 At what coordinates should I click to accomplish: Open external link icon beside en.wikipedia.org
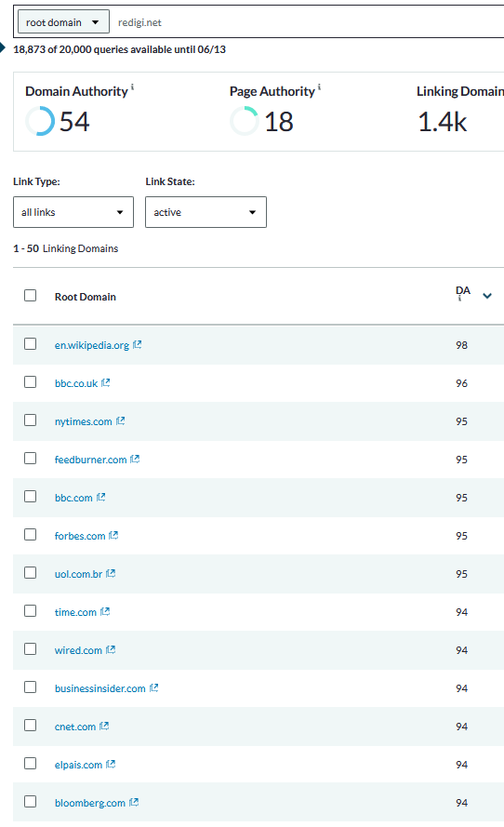(137, 344)
